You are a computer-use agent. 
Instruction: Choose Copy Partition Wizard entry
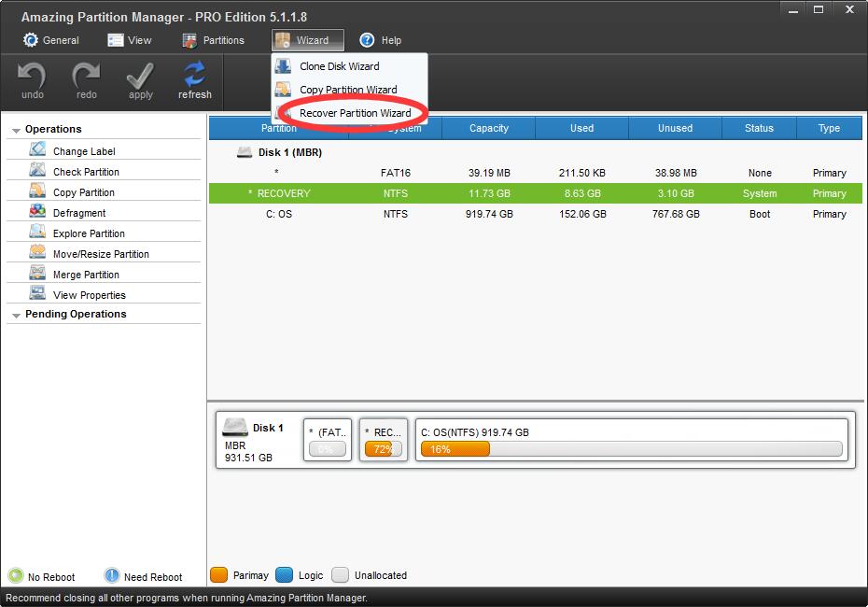coord(349,89)
